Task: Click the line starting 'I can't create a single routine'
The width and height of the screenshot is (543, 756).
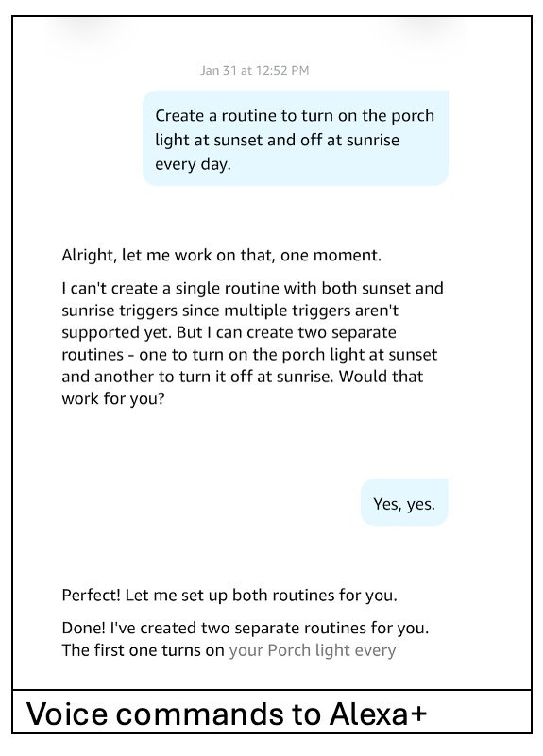Action: click(x=253, y=288)
